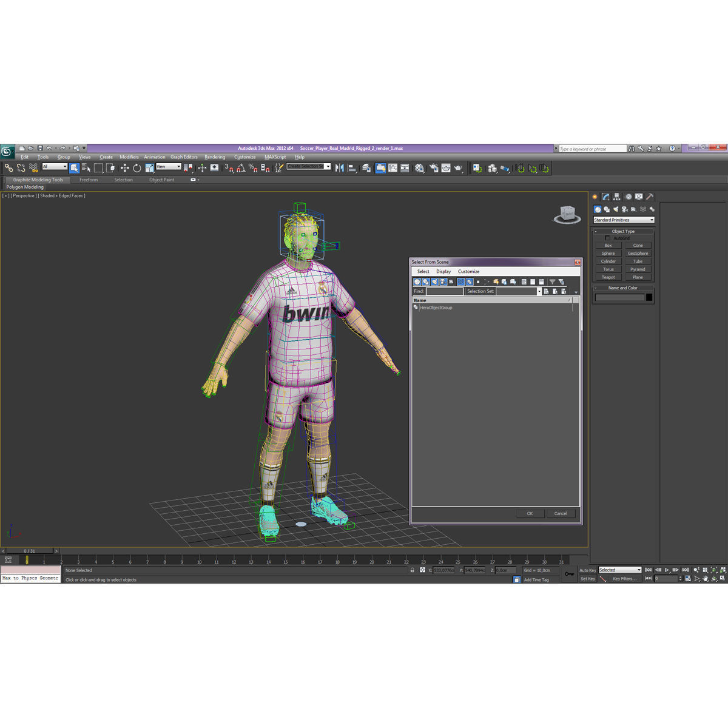Click the Curve Editor icon in toolbar
Screen dimensions: 728x728
393,168
